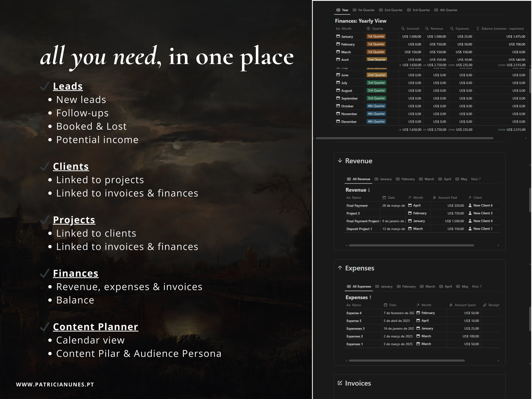Image resolution: width=532 pixels, height=399 pixels.
Task: Click the 3rd Quarter tag on July
Action: pyautogui.click(x=376, y=83)
